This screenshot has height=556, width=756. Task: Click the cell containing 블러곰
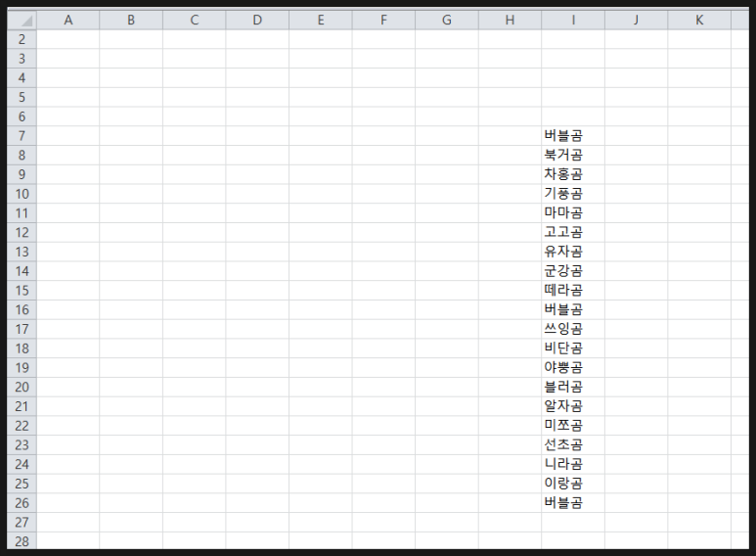(x=573, y=387)
